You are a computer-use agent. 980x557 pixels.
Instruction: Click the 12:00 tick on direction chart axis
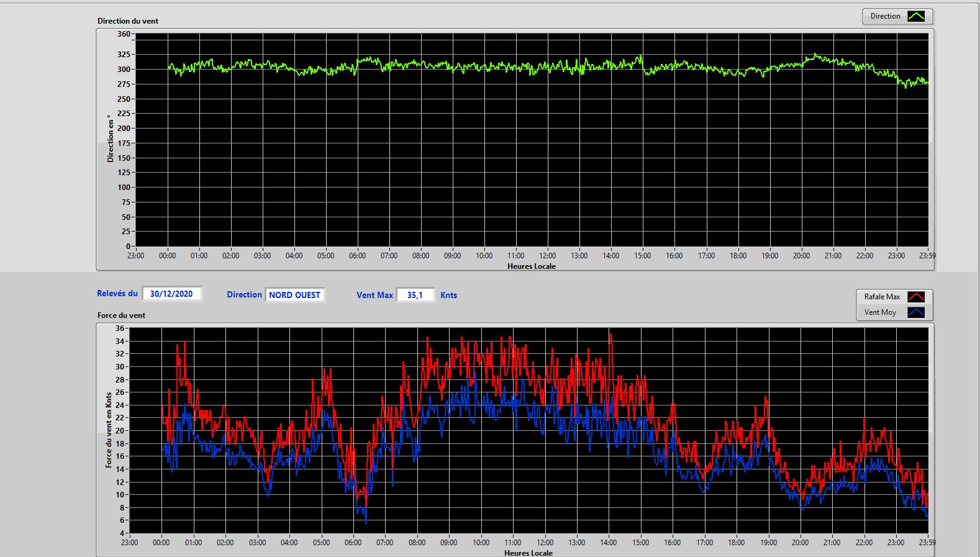pyautogui.click(x=547, y=255)
